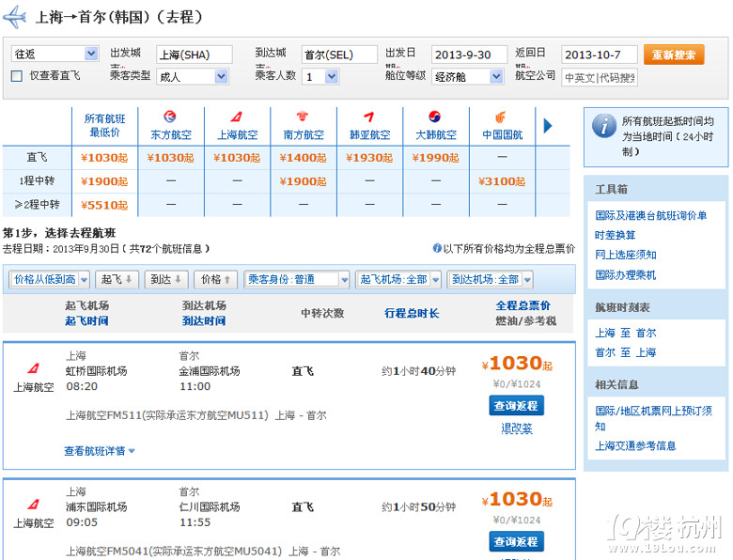The height and width of the screenshot is (560, 733).
Task: Click the return date 2013-10-7 field
Action: [x=599, y=54]
